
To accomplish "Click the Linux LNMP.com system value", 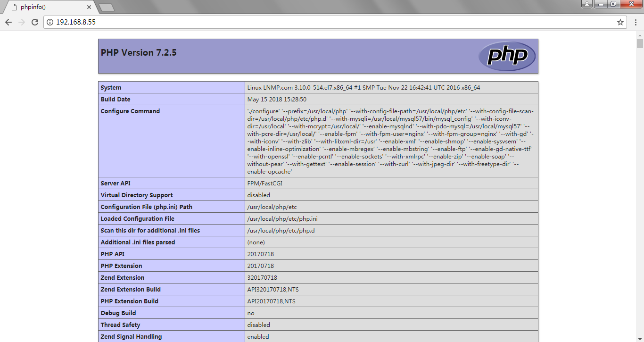I will click(x=363, y=88).
